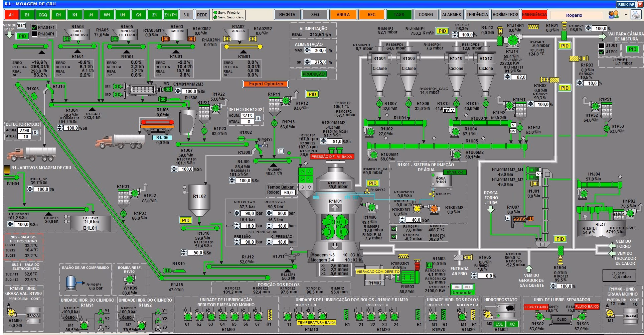
Task: Click the user accounts icon
Action: pos(613,14)
